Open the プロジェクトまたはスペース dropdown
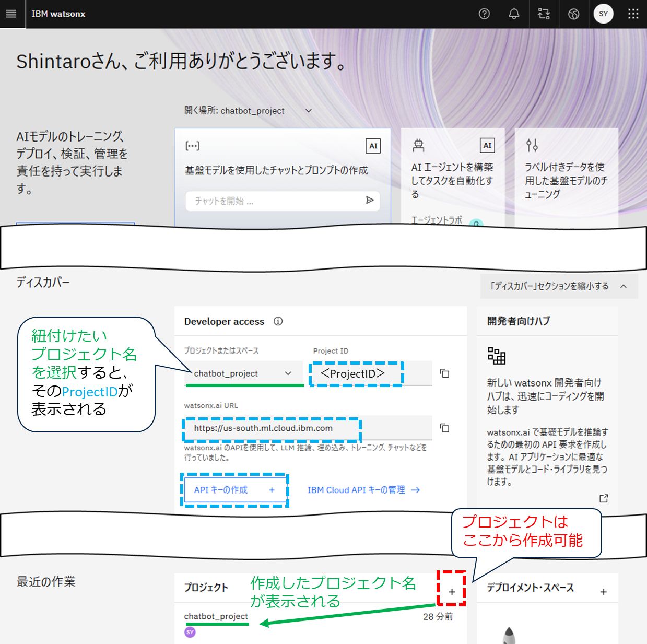647x644 pixels. click(244, 373)
